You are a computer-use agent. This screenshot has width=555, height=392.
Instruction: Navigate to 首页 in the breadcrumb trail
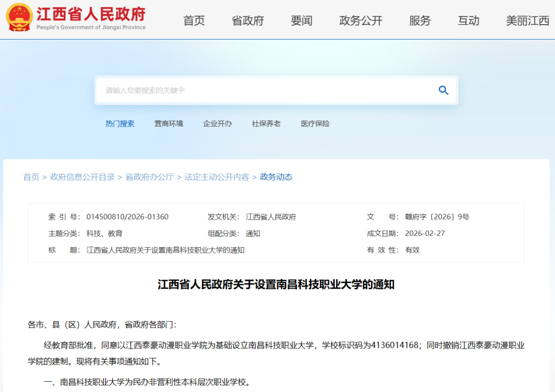31,177
